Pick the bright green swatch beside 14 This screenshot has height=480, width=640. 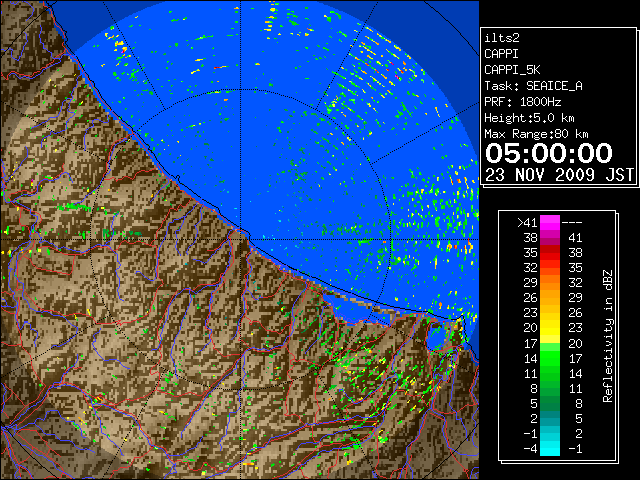click(550, 358)
